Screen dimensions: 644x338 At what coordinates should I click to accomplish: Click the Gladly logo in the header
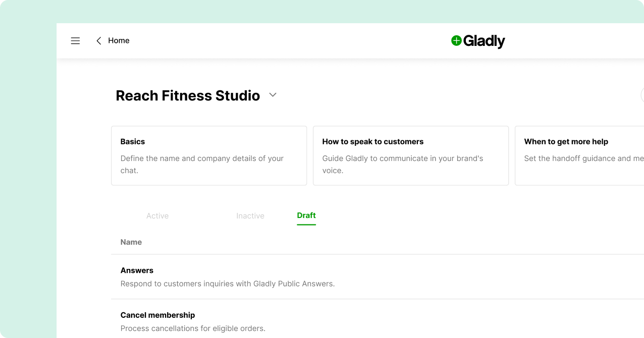[x=478, y=41]
